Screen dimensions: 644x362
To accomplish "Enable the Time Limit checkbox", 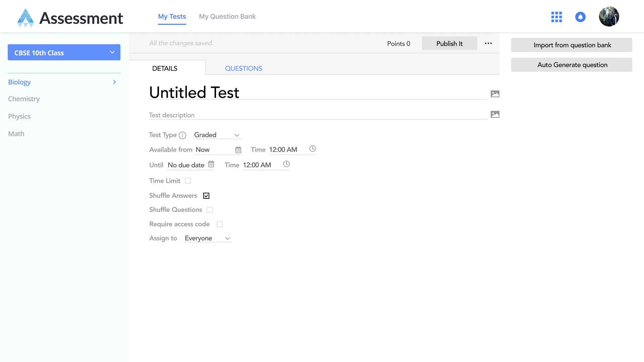I will click(x=188, y=181).
